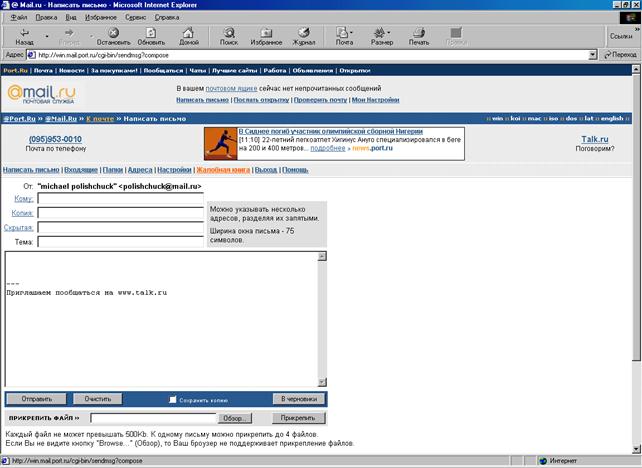The width and height of the screenshot is (642, 468).
Task: Focus the Кому recipient input field
Action: click(120, 199)
